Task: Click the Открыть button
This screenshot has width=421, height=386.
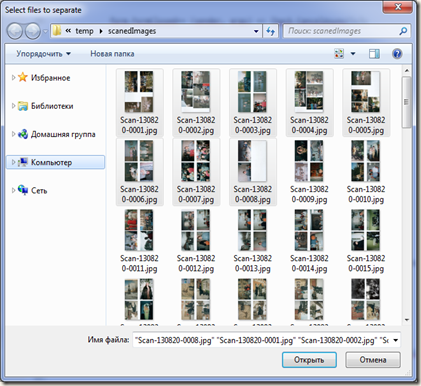Action: pyautogui.click(x=309, y=360)
